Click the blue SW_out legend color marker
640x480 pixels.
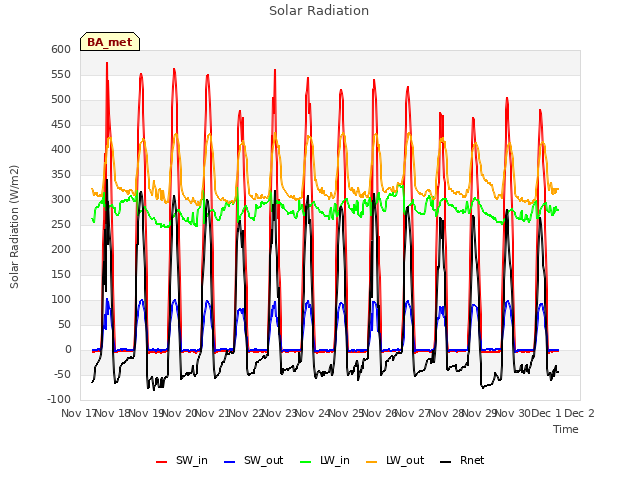[230, 462]
